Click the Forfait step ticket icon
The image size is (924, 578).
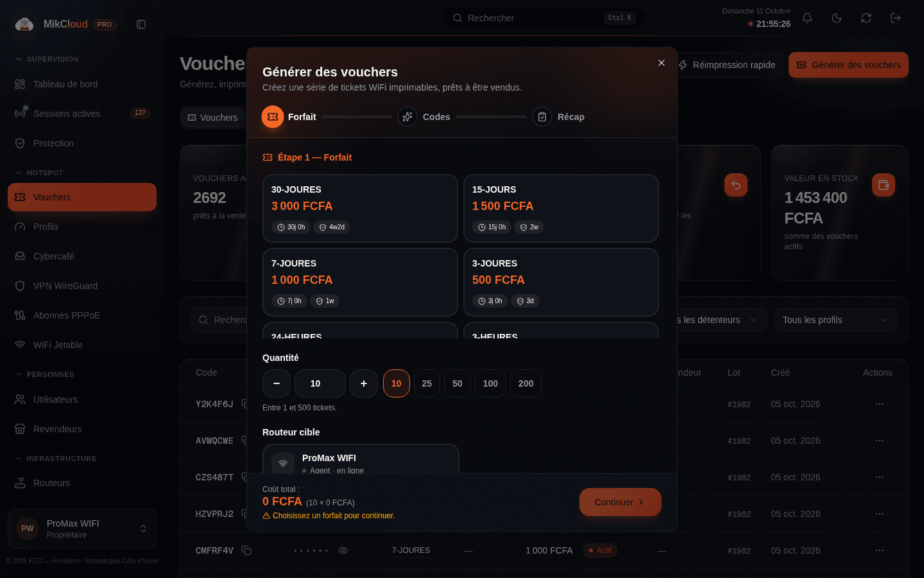pyautogui.click(x=273, y=117)
